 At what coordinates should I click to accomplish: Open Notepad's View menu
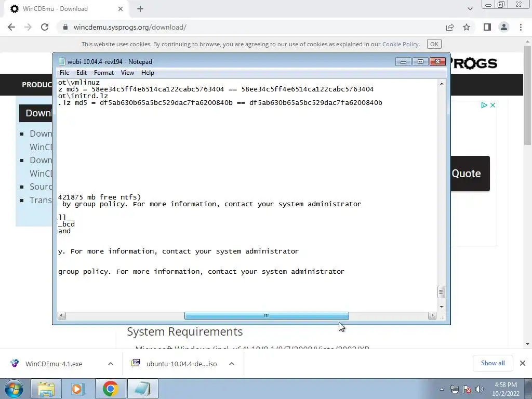pos(128,73)
